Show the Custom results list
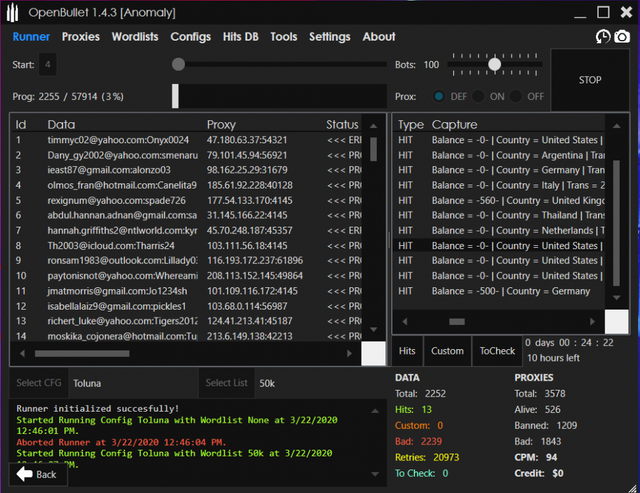The width and height of the screenshot is (640, 493). coord(447,351)
